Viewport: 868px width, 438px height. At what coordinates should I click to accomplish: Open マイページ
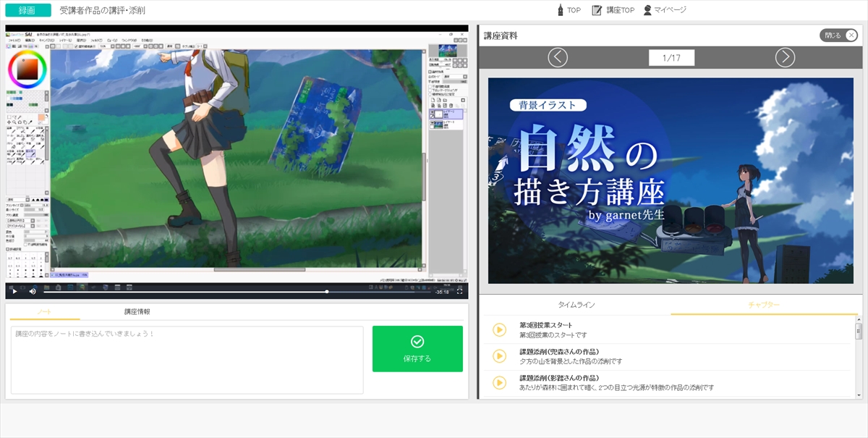[664, 10]
